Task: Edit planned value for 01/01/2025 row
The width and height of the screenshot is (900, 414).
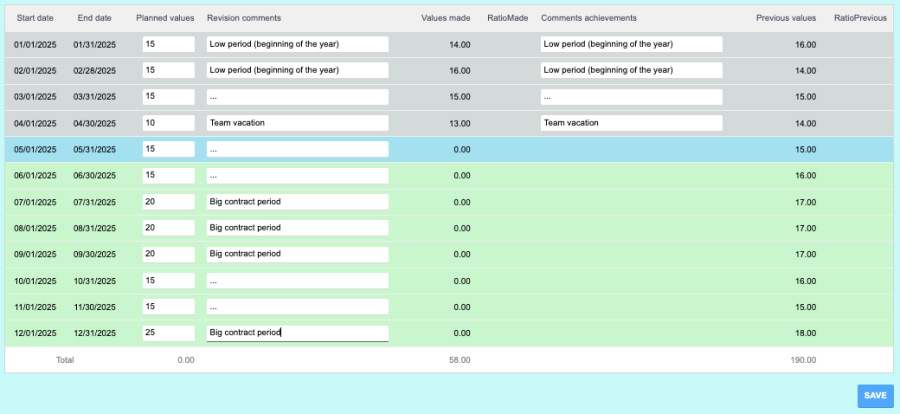Action: pyautogui.click(x=168, y=44)
